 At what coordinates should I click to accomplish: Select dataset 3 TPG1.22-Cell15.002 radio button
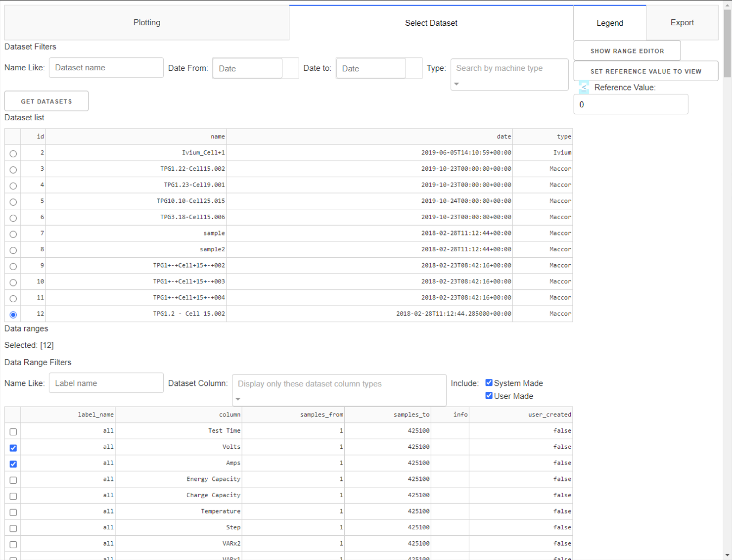click(13, 170)
